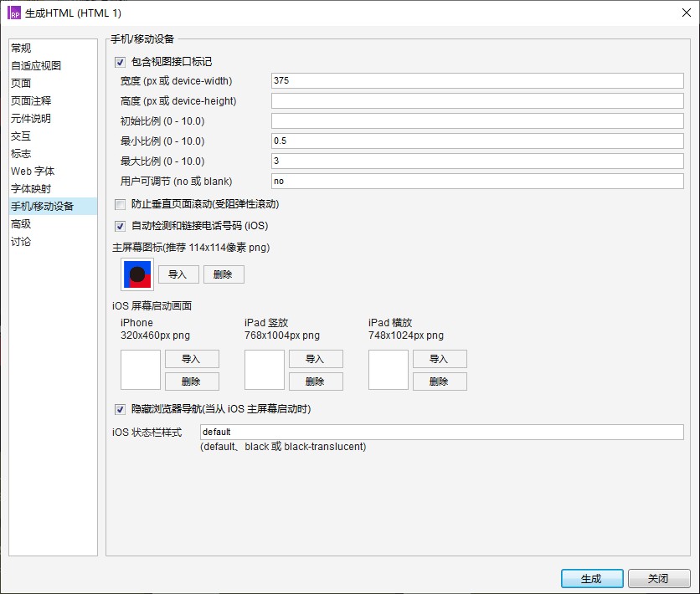Toggle 包含视图接口标记 checkbox
The image size is (700, 594).
(x=120, y=62)
